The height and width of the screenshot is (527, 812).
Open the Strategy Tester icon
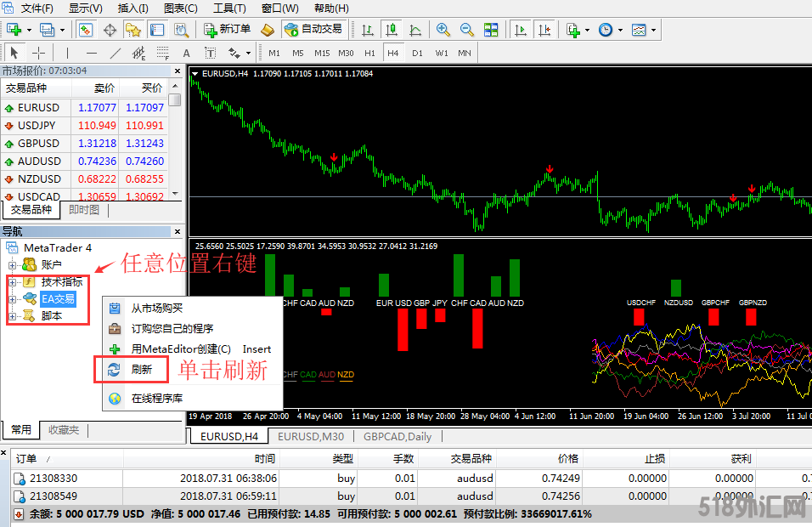[x=181, y=30]
